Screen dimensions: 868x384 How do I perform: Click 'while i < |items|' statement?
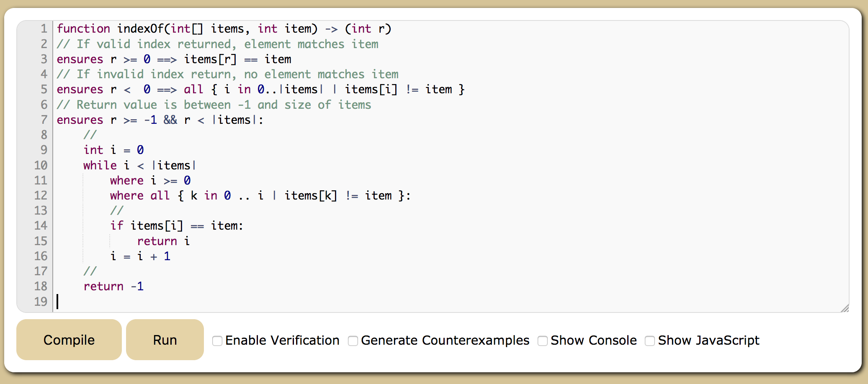pos(140,165)
